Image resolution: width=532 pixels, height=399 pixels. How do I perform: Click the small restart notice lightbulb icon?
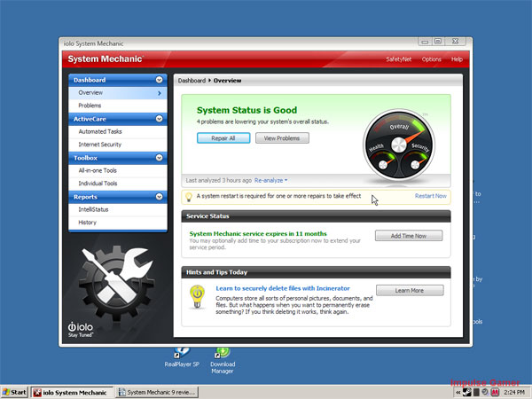pyautogui.click(x=189, y=197)
